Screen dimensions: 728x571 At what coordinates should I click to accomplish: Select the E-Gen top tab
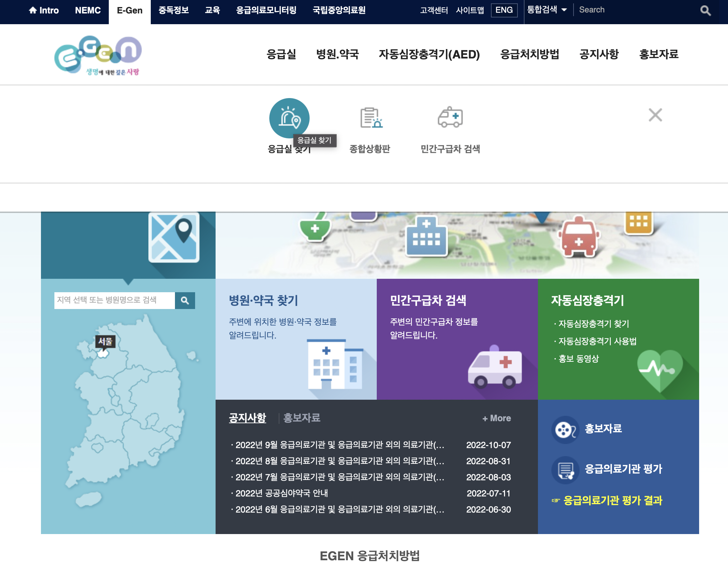tap(130, 10)
